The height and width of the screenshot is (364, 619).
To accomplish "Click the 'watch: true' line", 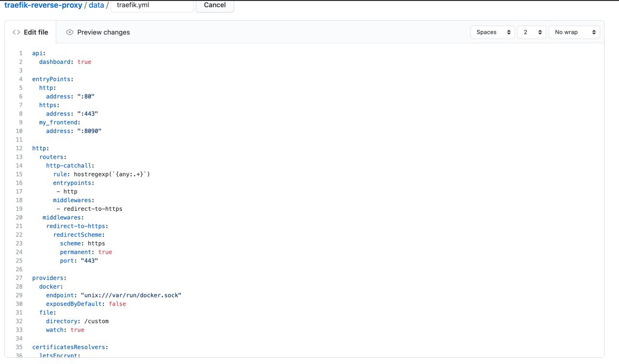I will coord(65,330).
